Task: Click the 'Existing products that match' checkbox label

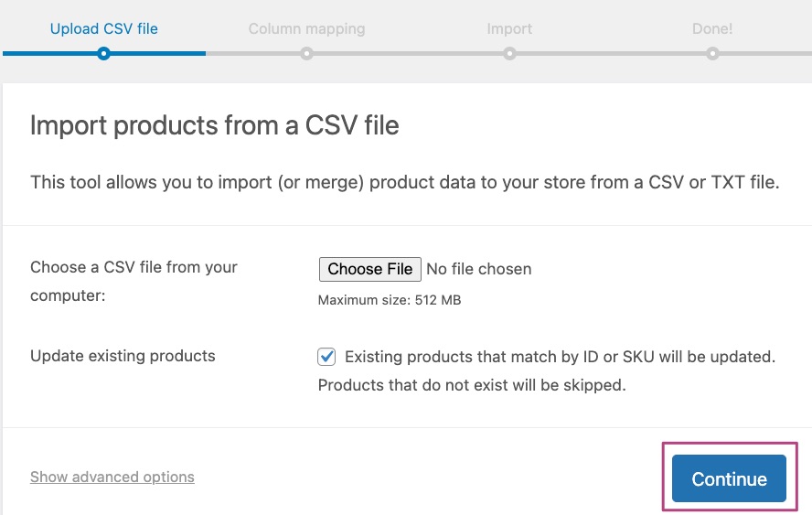Action: (x=560, y=357)
